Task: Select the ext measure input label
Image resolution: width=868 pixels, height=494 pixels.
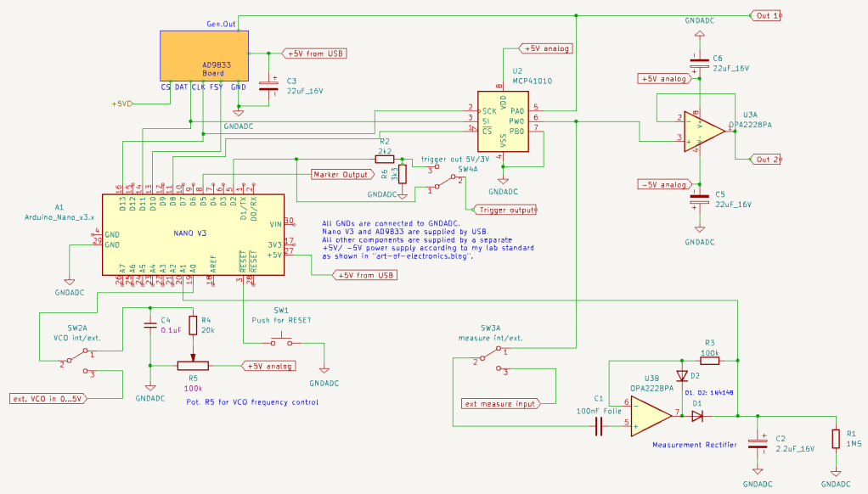Action: 500,403
